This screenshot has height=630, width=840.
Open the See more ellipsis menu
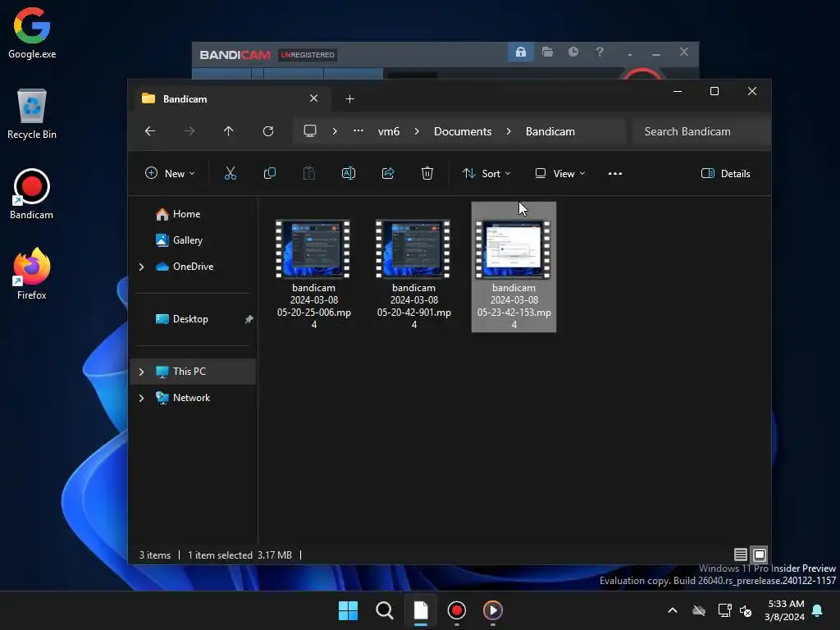coord(615,174)
